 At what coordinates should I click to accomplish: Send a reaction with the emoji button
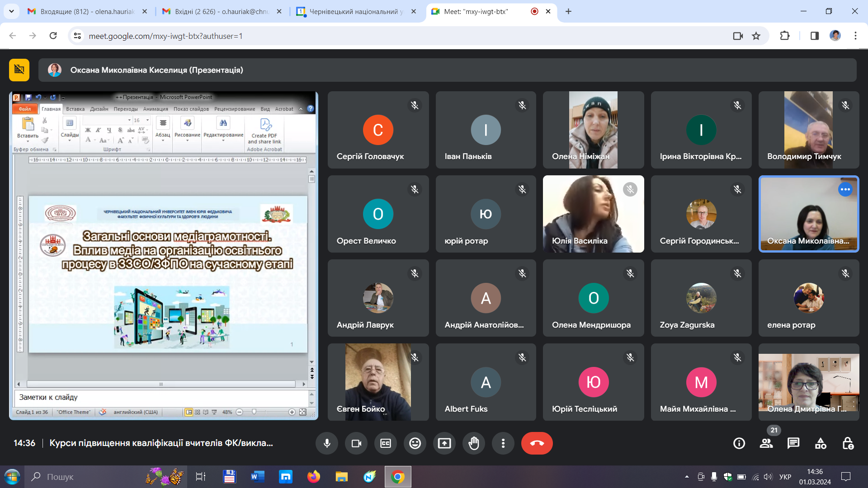pos(415,443)
